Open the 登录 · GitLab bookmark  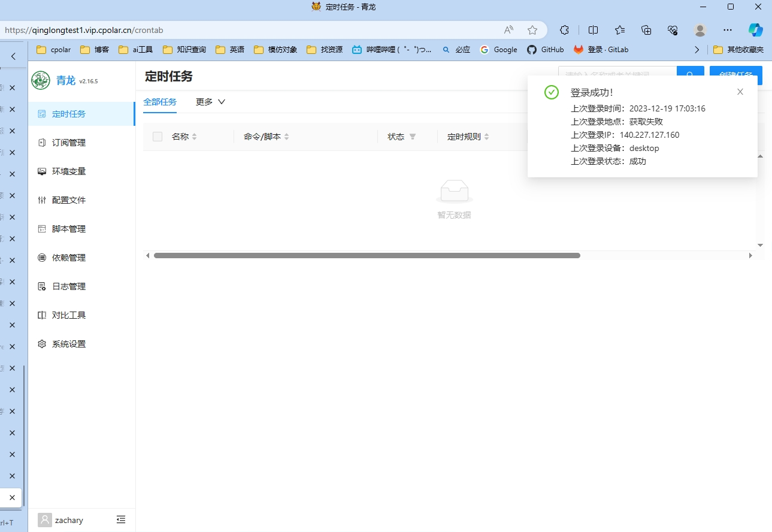coord(601,50)
